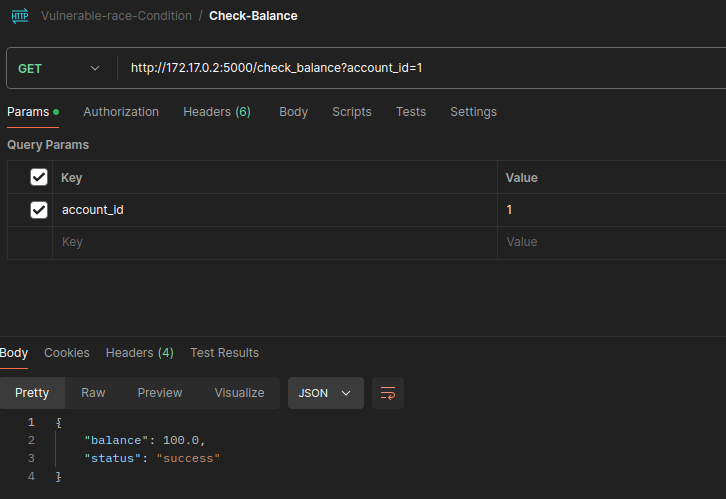
Task: Toggle the word wrap lines icon
Action: pos(388,393)
